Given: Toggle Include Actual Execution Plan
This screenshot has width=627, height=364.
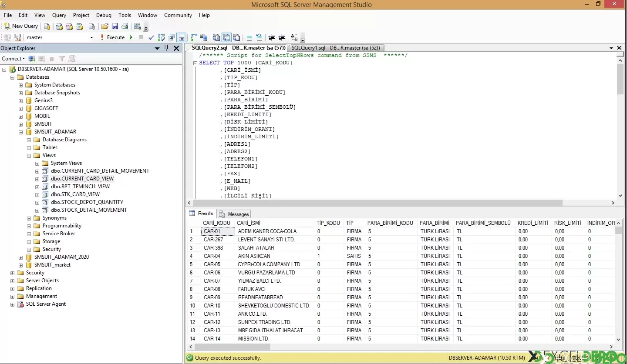Looking at the screenshot, I should (193, 37).
